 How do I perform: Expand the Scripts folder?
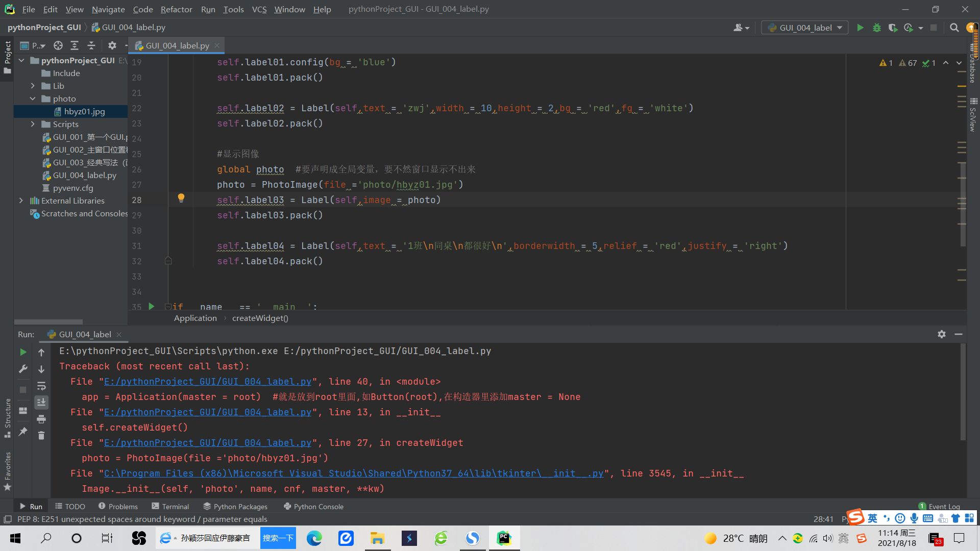tap(33, 124)
